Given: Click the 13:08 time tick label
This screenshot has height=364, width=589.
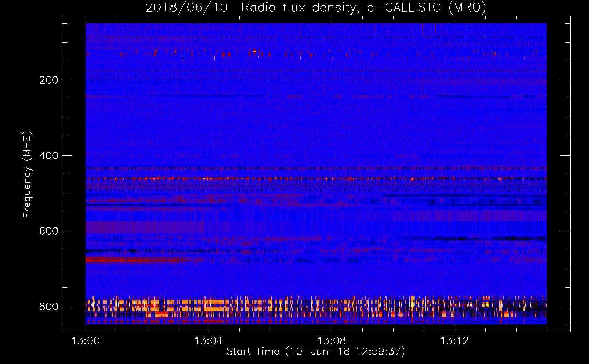Looking at the screenshot, I should (x=332, y=341).
